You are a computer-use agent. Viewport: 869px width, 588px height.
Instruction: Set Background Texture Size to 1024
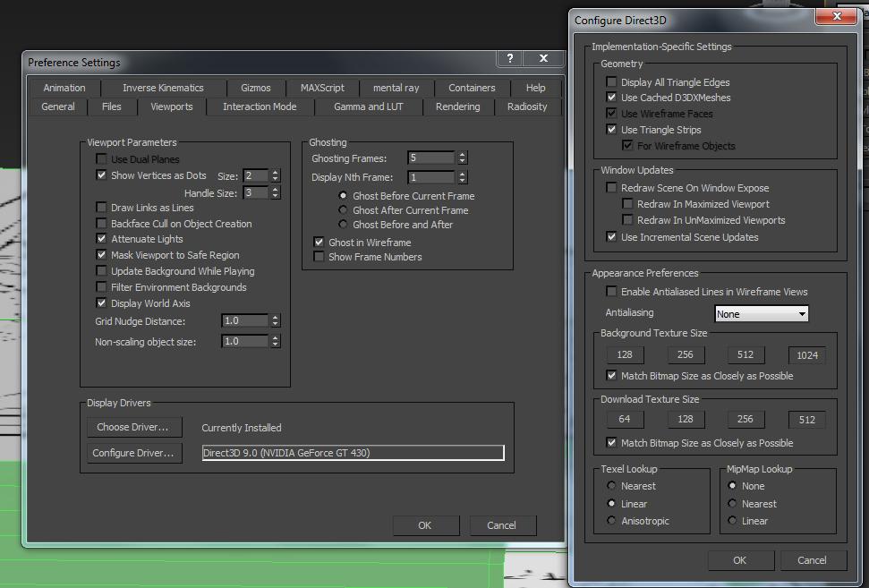click(807, 355)
